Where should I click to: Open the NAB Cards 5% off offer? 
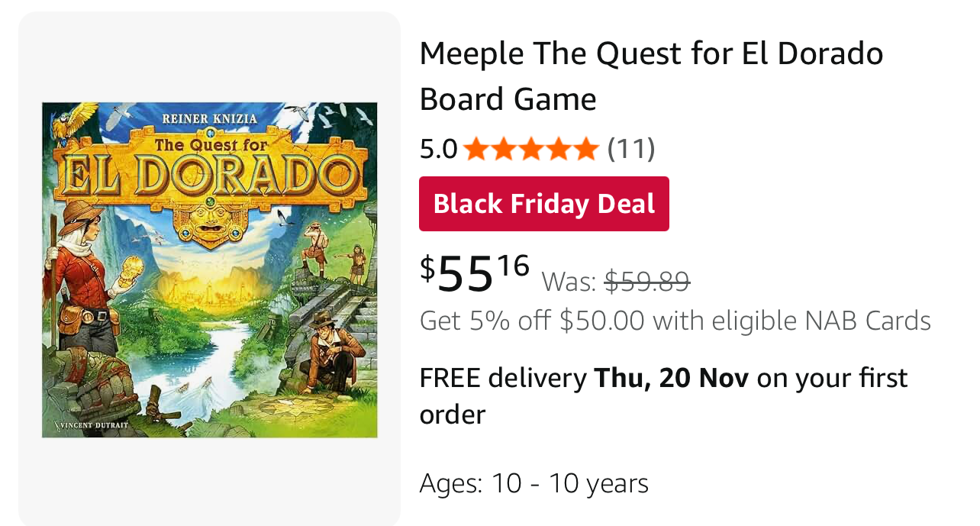pyautogui.click(x=675, y=321)
